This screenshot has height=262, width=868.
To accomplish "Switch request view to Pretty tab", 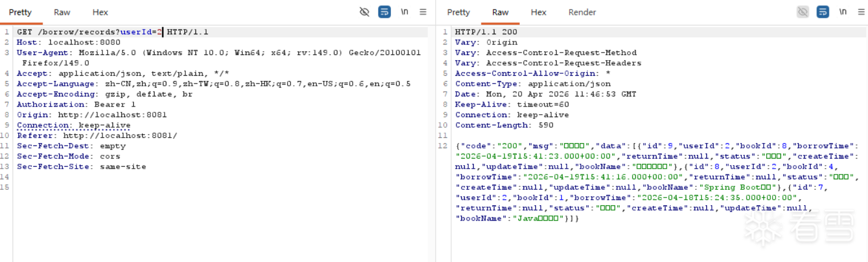I will (20, 12).
